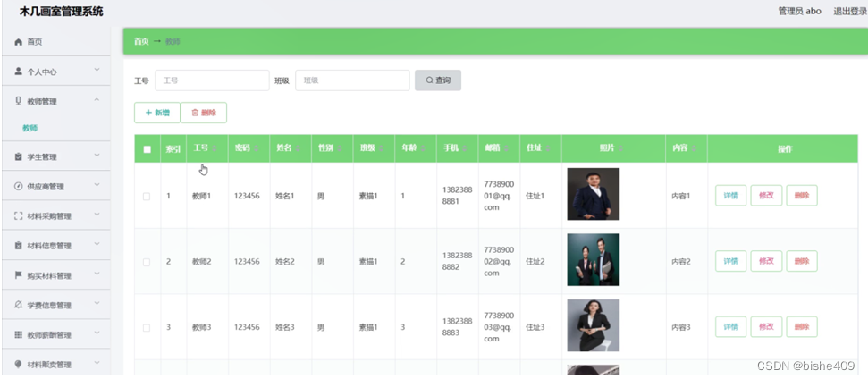Click the batch 删除 button above table
The width and height of the screenshot is (868, 379).
[204, 113]
